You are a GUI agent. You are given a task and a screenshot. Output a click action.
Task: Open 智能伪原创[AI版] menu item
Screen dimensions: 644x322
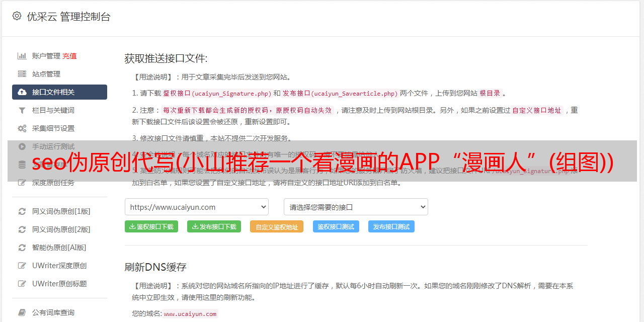coord(59,248)
